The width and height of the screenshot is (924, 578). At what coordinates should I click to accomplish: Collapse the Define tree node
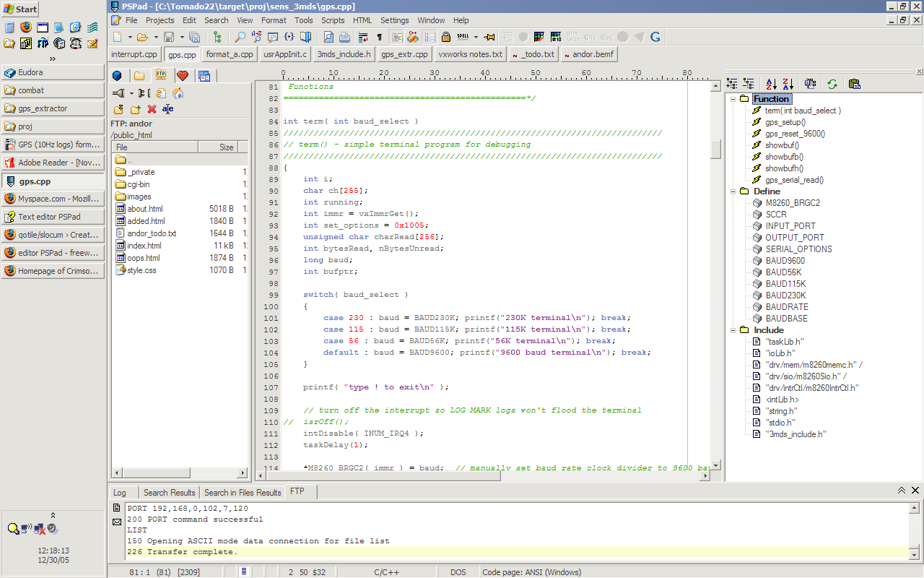click(x=733, y=191)
